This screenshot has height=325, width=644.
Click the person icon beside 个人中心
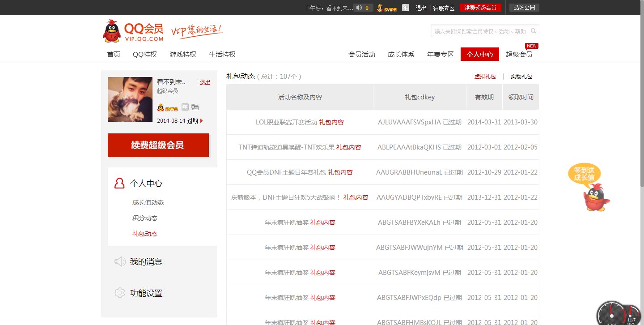click(x=119, y=183)
